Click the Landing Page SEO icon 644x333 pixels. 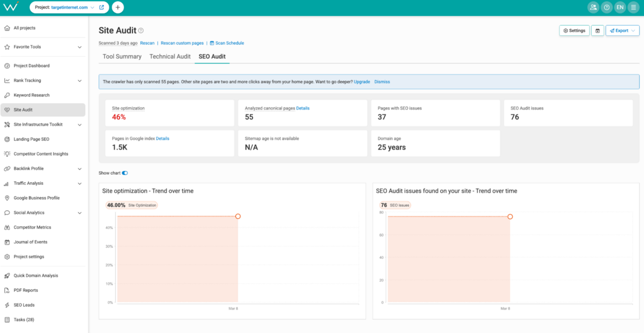(x=8, y=139)
